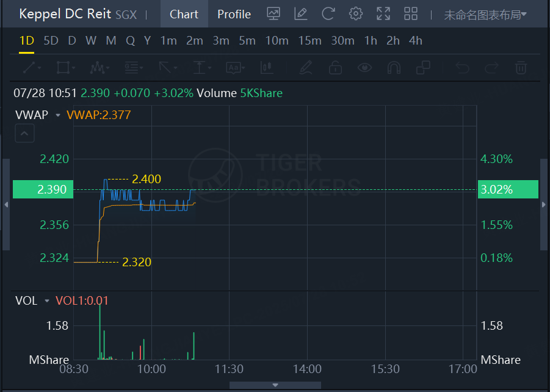Open the VOL indicator dropdown
This screenshot has height=392, width=550.
coord(46,301)
